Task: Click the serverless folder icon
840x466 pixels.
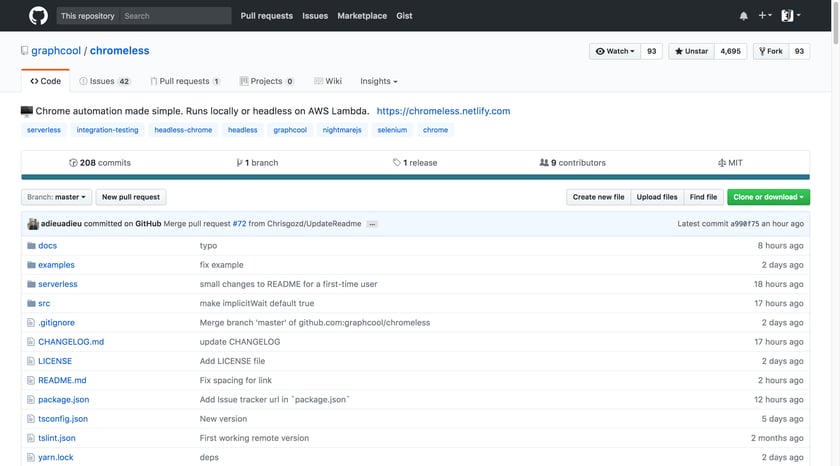Action: 31,284
